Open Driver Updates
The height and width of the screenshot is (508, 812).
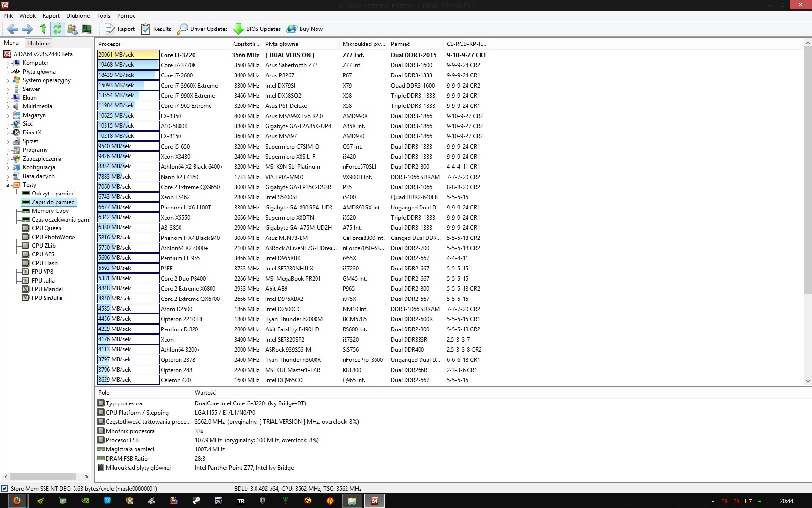202,29
